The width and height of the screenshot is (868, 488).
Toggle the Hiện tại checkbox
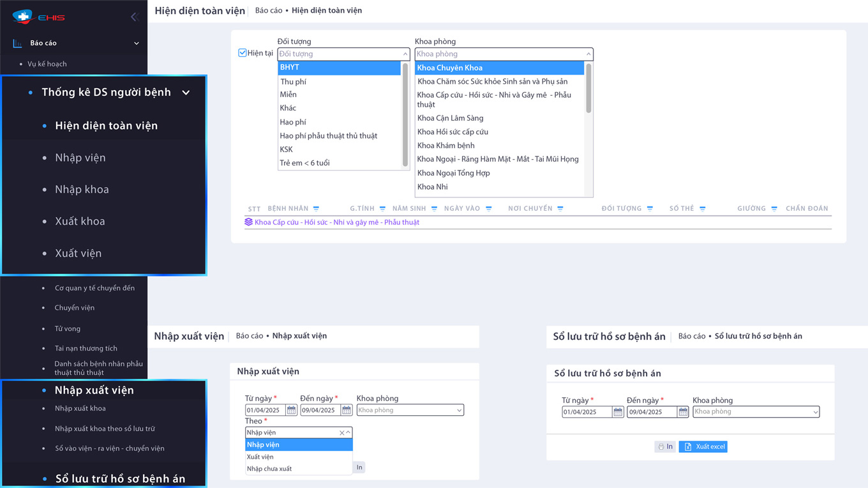243,53
